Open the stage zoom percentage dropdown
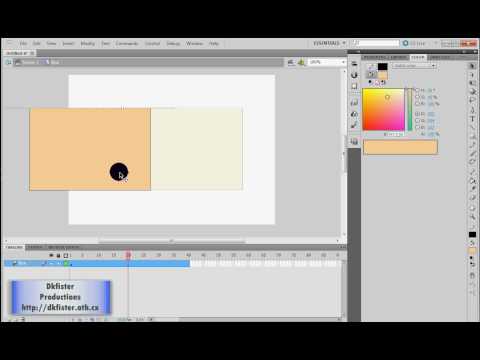This screenshot has height=360, width=480. pyautogui.click(x=327, y=62)
